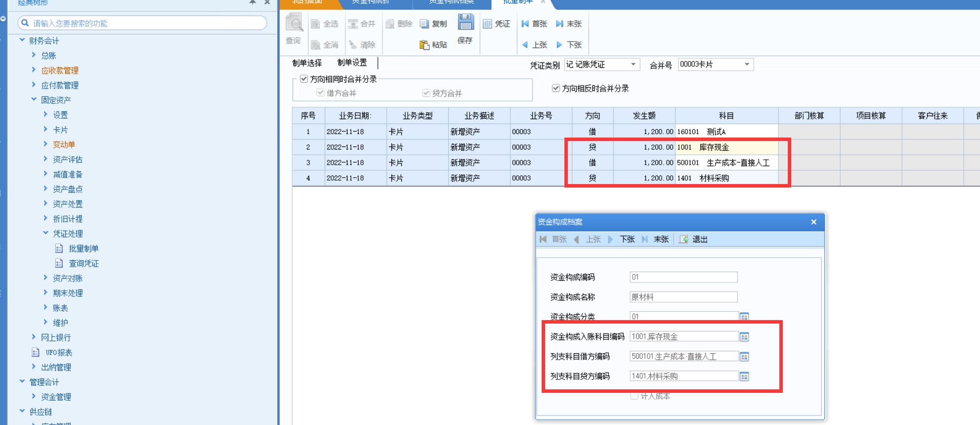
Task: Toggle 方向相同时合并分录 checkbox
Action: (304, 79)
